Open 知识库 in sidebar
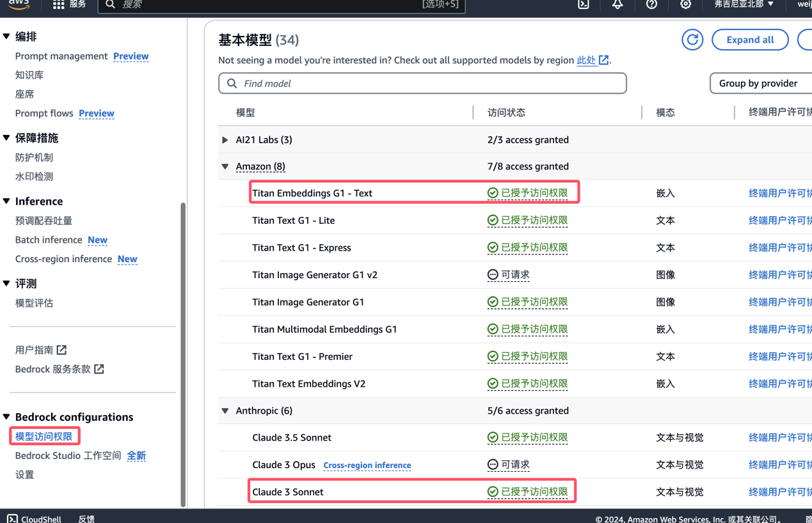 29,75
